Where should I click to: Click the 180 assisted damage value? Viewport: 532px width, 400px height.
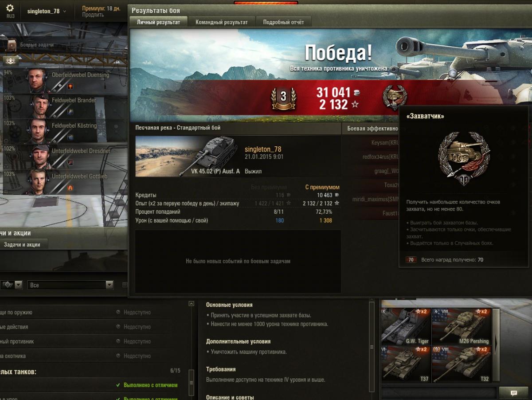click(279, 220)
